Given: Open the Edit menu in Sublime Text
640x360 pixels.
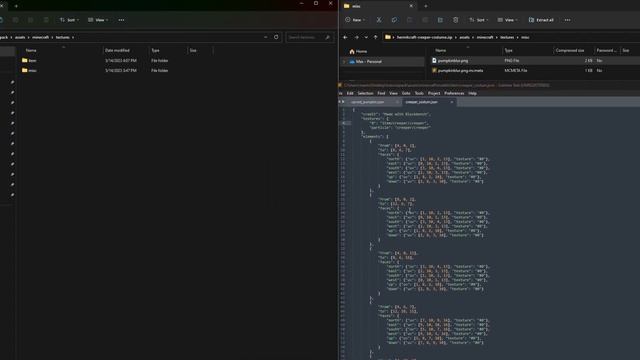Looking at the screenshot, I should click(x=350, y=93).
